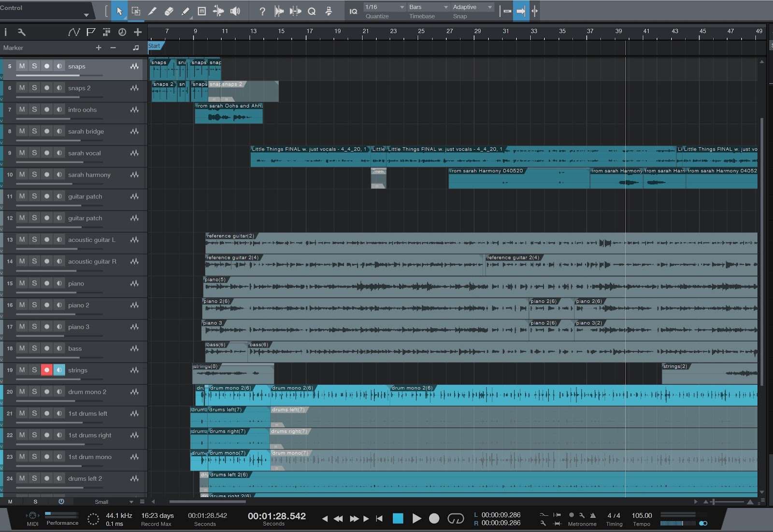Open the wrench track list options
773x532 pixels.
21,32
